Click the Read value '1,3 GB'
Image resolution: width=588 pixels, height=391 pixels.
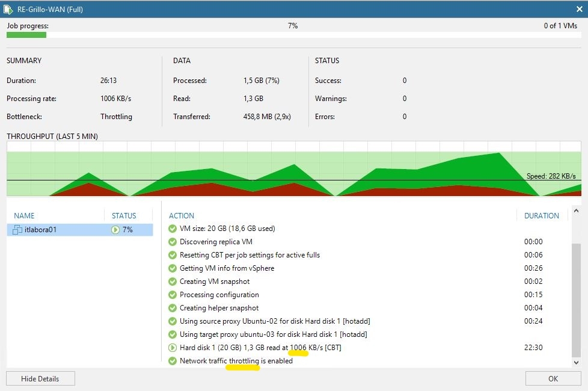point(254,99)
